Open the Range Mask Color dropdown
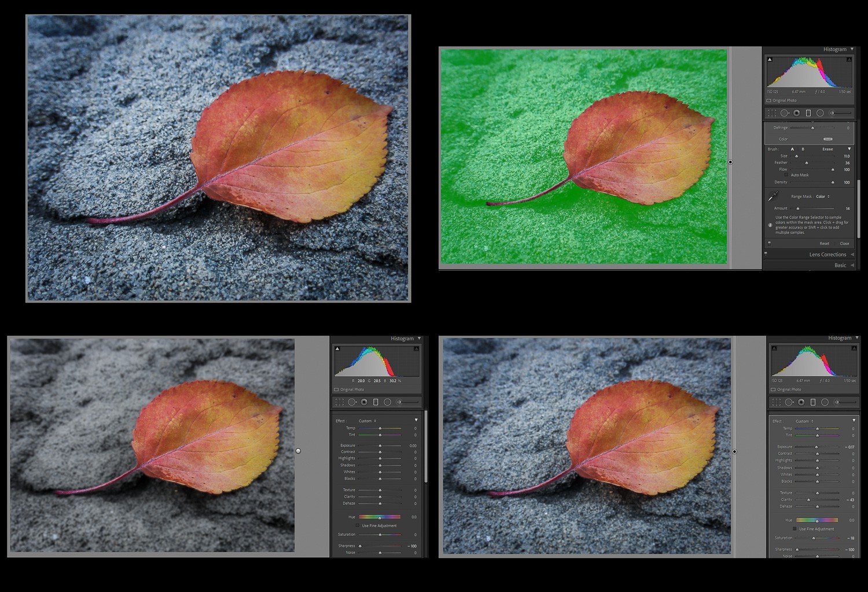868x592 pixels. (x=822, y=197)
